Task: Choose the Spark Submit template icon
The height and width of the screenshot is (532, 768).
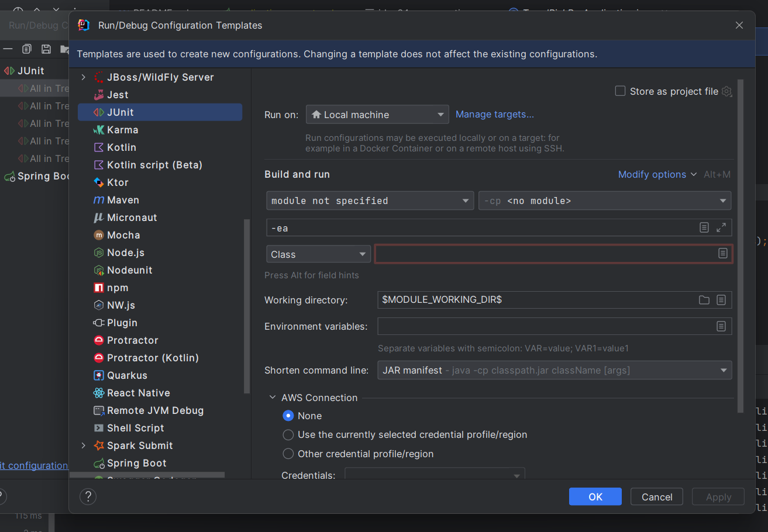Action: tap(98, 445)
